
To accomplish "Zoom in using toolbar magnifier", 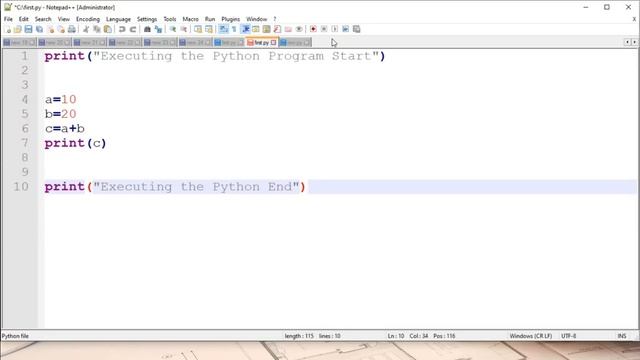I will pyautogui.click(x=173, y=29).
